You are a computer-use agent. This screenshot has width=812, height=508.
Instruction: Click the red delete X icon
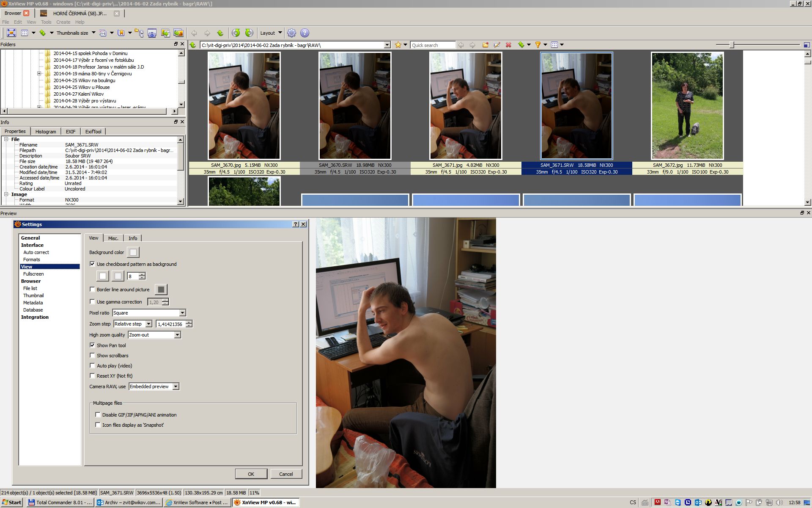(x=508, y=45)
